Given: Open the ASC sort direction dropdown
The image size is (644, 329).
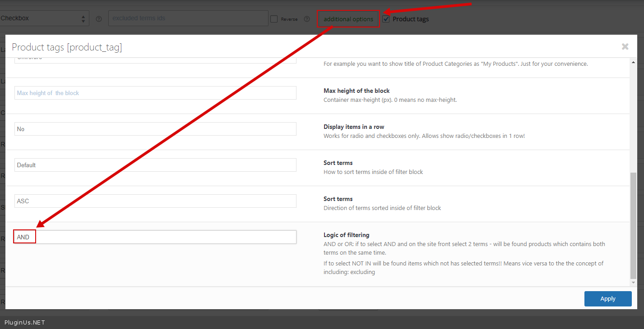Looking at the screenshot, I should 155,201.
